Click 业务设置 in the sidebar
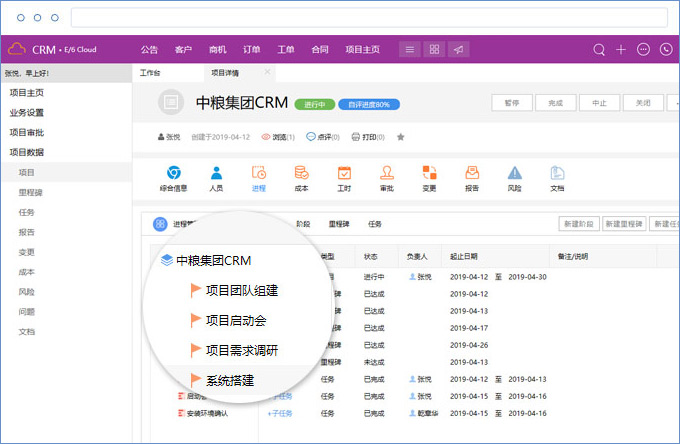 point(27,112)
